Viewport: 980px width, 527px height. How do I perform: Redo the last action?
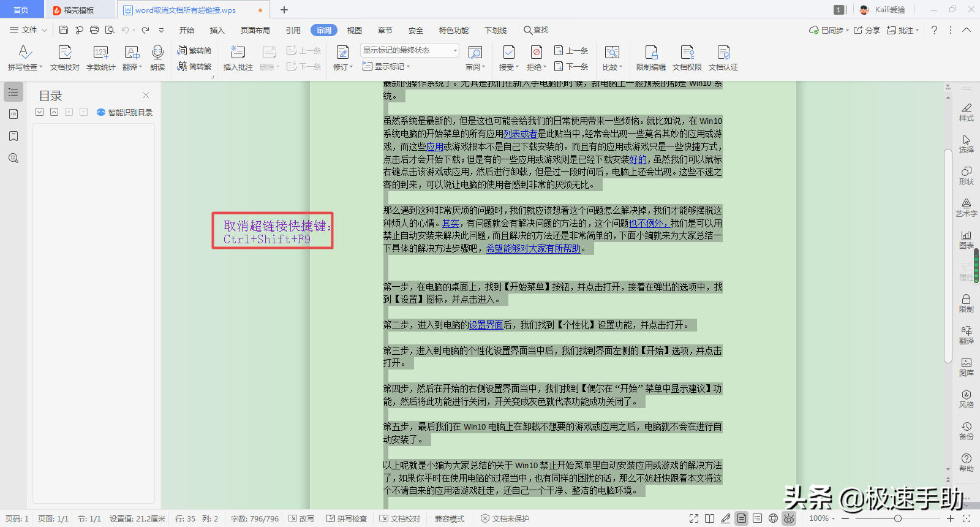tap(145, 30)
